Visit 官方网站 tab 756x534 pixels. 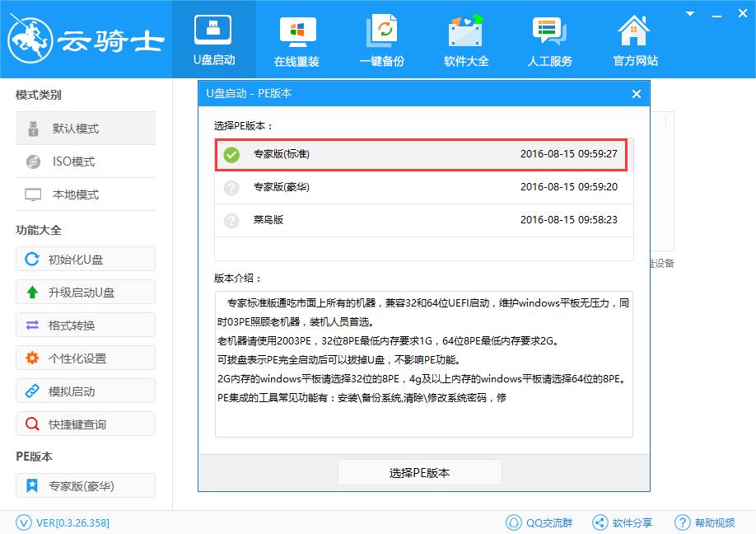(x=635, y=39)
